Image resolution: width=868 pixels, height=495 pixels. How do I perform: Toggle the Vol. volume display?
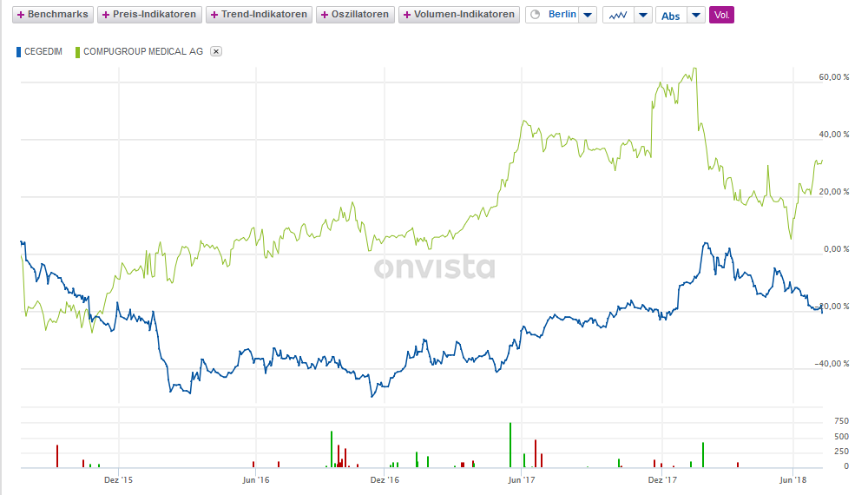721,15
